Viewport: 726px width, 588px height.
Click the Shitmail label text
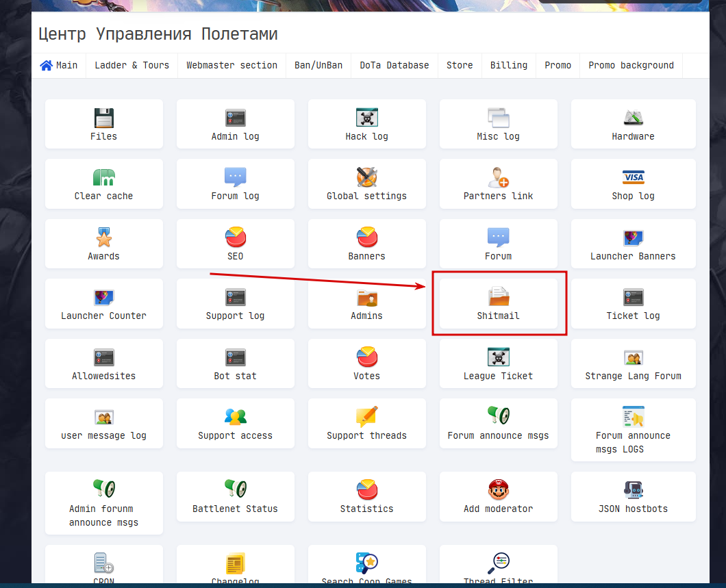point(498,316)
